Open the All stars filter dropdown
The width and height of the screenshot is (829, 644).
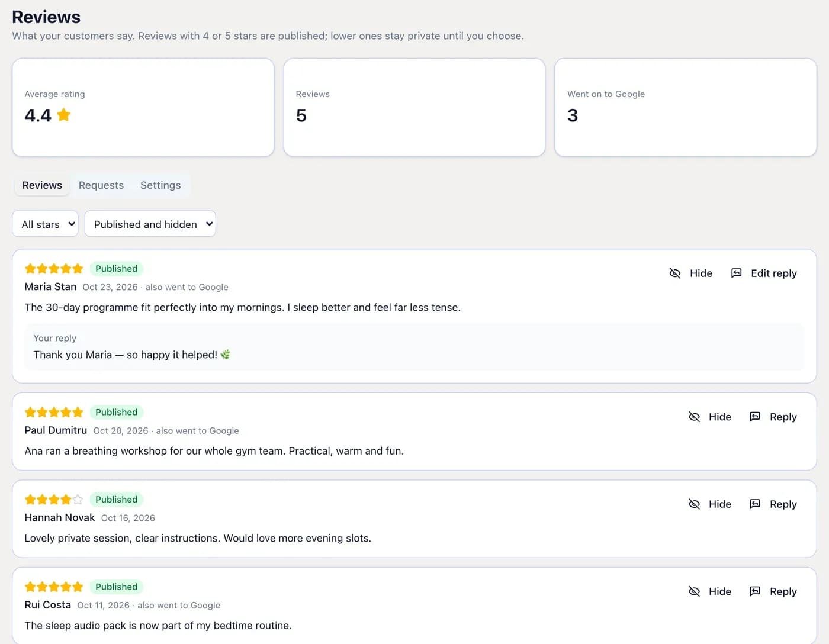point(45,224)
